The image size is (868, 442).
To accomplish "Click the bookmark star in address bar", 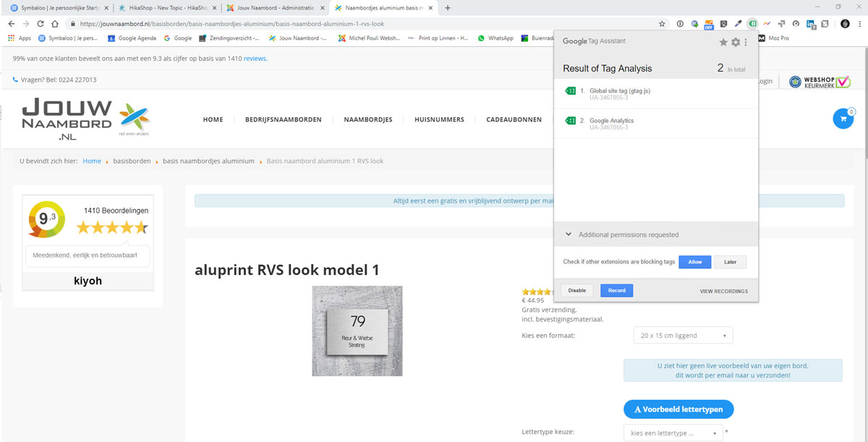I will click(x=662, y=24).
